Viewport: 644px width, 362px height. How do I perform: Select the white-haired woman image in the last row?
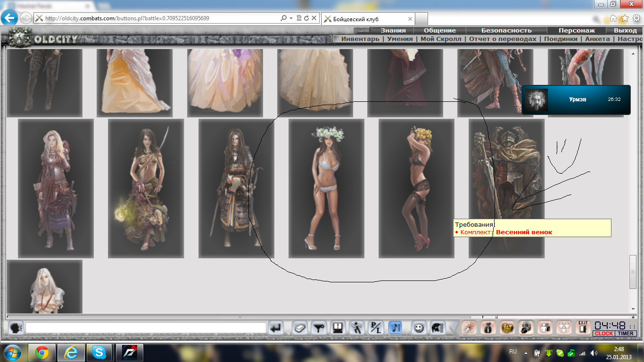[44, 287]
